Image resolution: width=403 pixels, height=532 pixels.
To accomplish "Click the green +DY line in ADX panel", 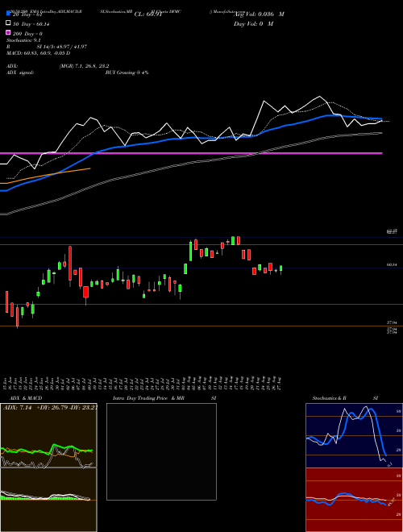I will [47, 449].
